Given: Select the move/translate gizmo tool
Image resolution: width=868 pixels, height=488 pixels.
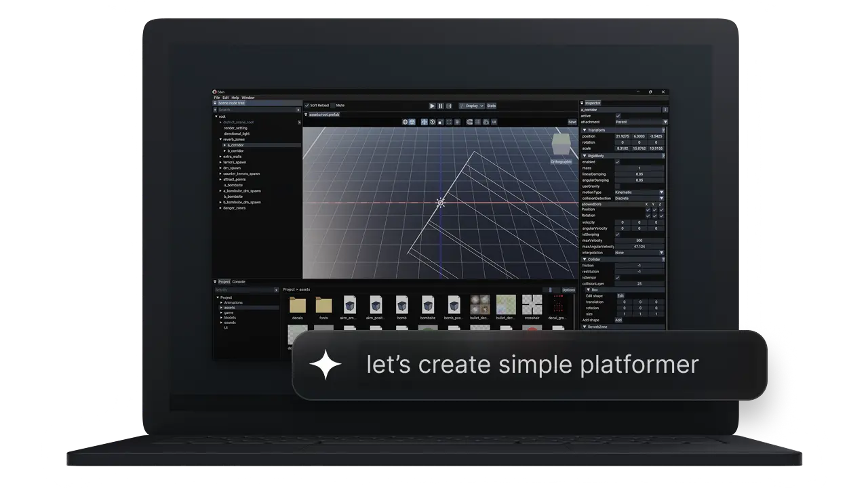Looking at the screenshot, I should [425, 122].
